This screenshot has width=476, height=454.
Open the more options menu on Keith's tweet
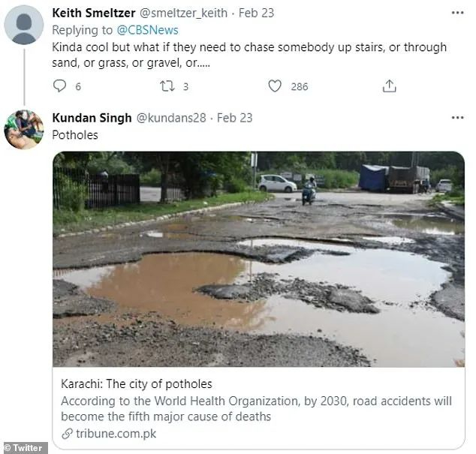tap(457, 14)
